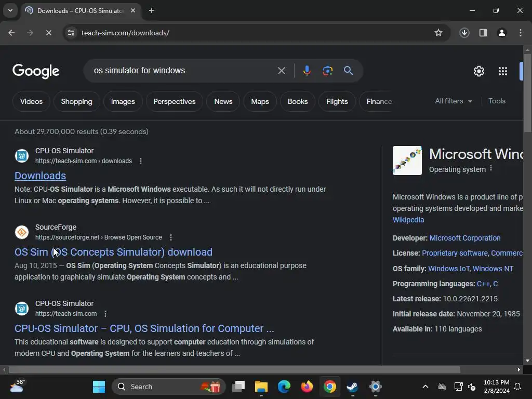Open the Microsoft Corporation link
Viewport: 532px width, 399px height.
point(465,238)
